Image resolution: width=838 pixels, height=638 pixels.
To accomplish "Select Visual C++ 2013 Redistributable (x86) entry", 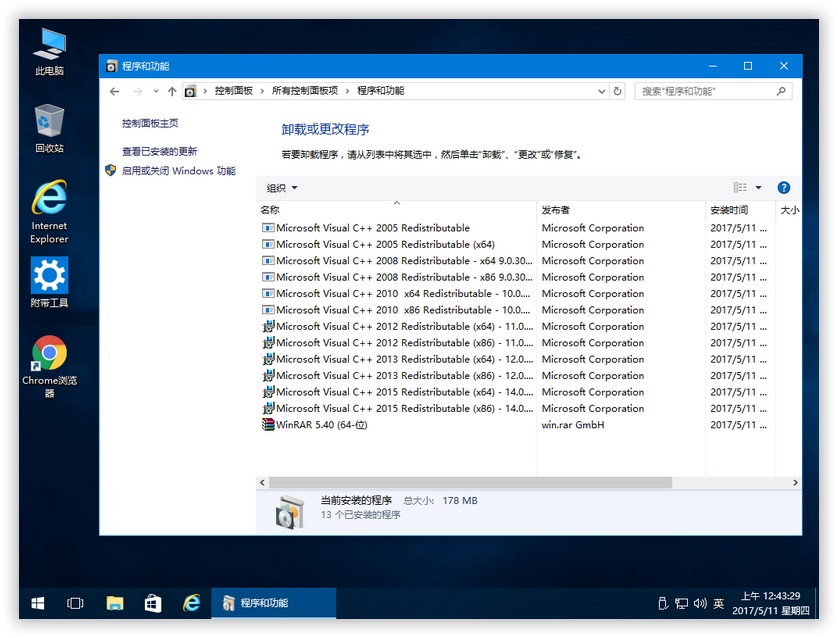I will tap(397, 376).
